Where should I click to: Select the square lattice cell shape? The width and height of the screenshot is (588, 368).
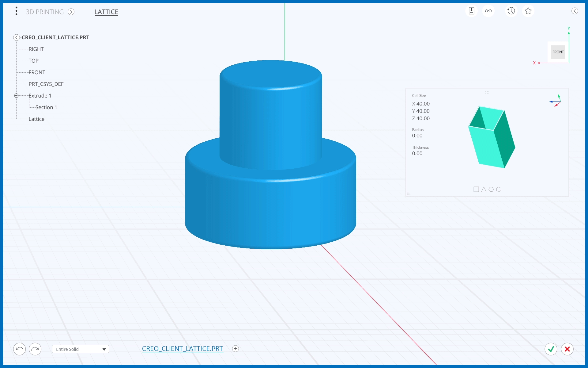tap(476, 189)
